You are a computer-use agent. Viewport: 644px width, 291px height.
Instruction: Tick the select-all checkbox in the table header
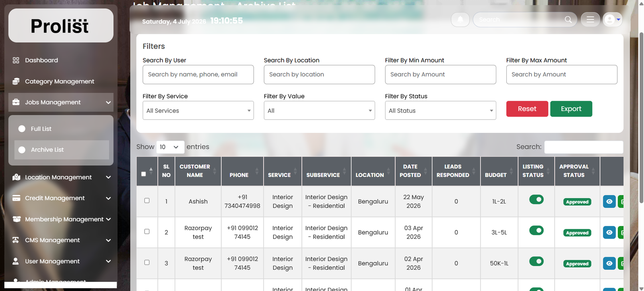[144, 174]
